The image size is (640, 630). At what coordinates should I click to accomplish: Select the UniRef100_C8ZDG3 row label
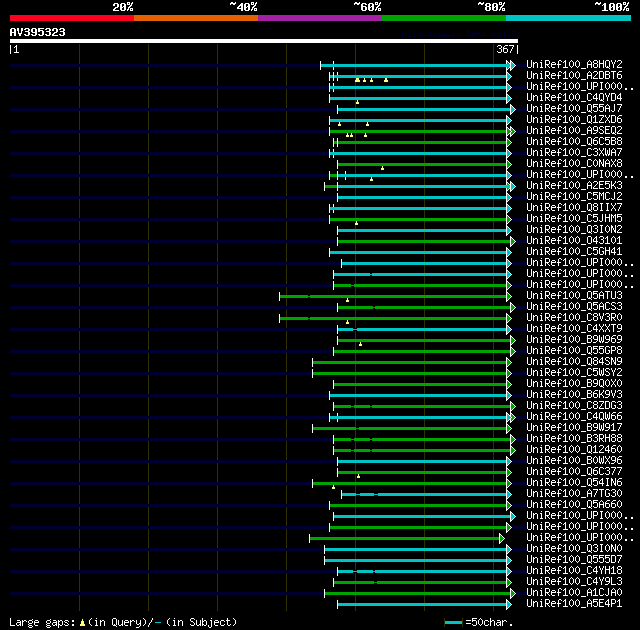click(x=574, y=406)
